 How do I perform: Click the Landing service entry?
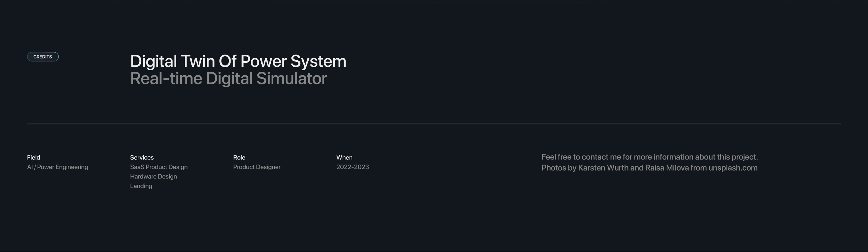(x=141, y=186)
